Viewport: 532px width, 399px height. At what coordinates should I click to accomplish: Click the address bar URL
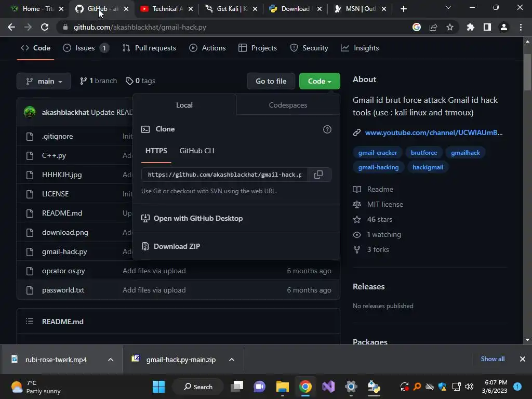[140, 27]
